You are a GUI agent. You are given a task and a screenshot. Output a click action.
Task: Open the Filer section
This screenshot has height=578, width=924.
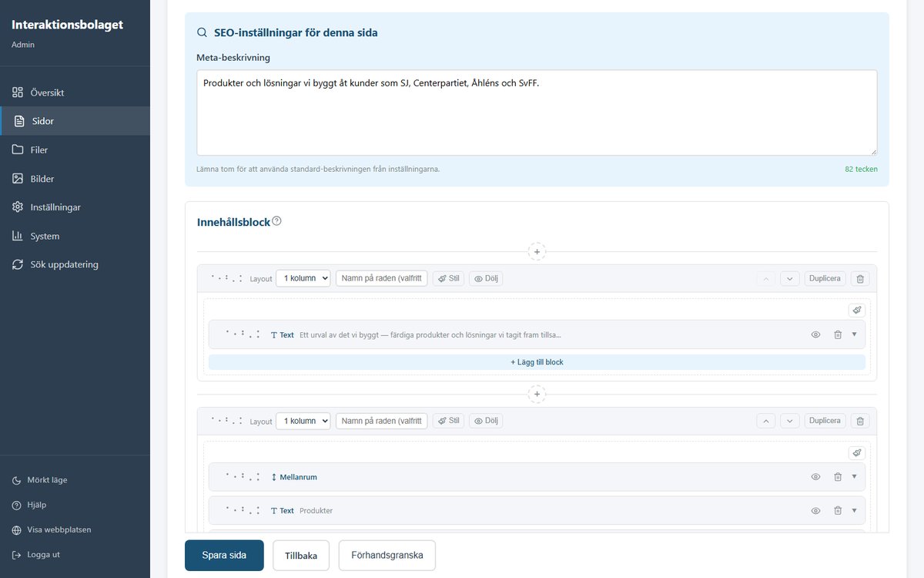click(75, 150)
